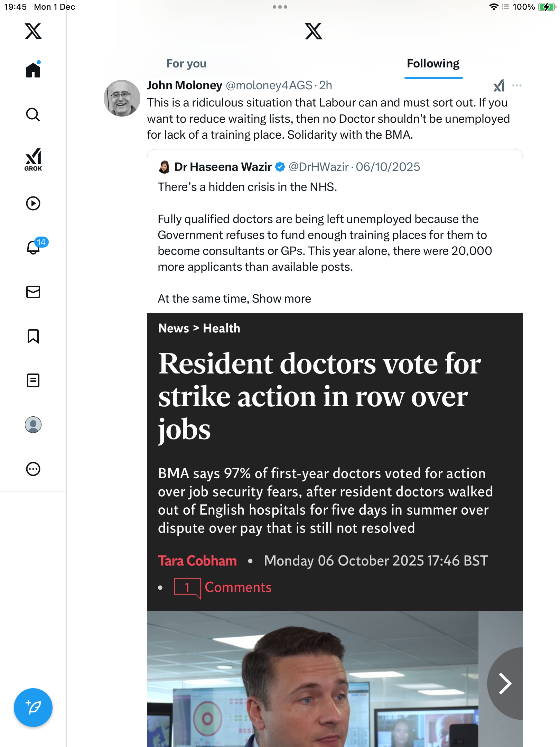The image size is (560, 747).
Task: Open Direct Messages envelope icon
Action: click(x=33, y=292)
